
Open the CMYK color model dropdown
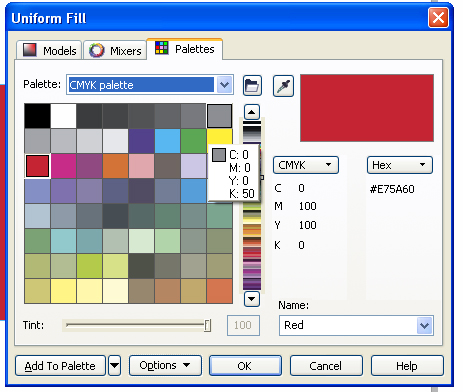306,165
